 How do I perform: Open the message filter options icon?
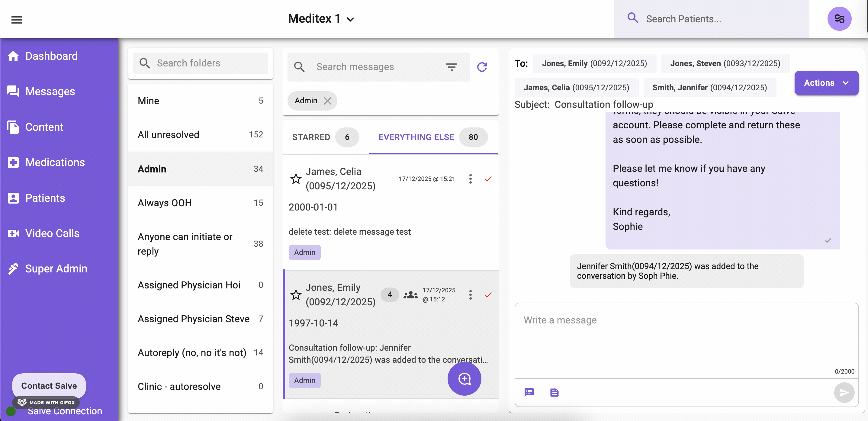[452, 67]
